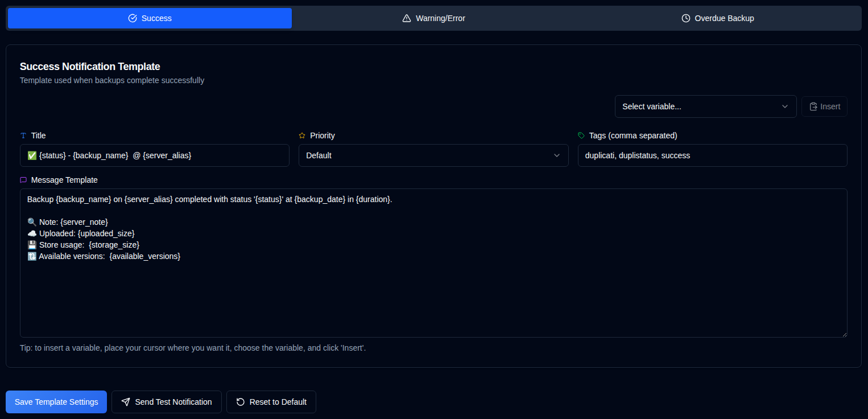Click the text icon next to the Title label
The height and width of the screenshot is (419, 868).
pyautogui.click(x=23, y=135)
